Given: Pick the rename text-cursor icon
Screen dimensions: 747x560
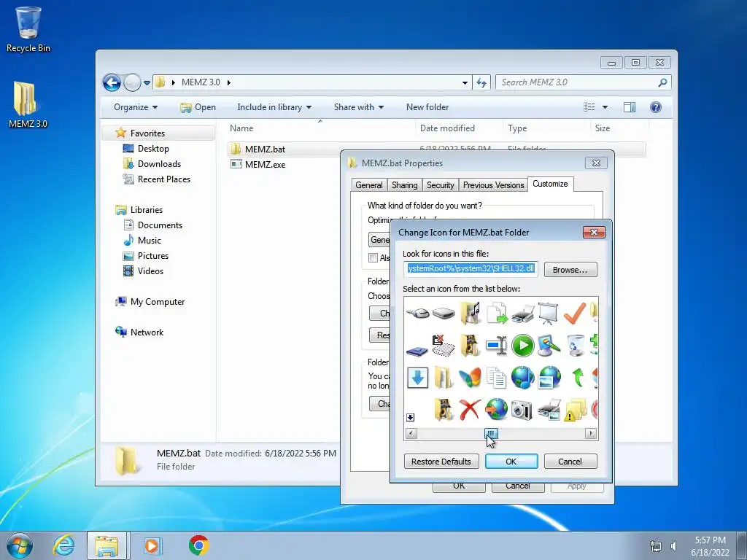Looking at the screenshot, I should coord(496,345).
